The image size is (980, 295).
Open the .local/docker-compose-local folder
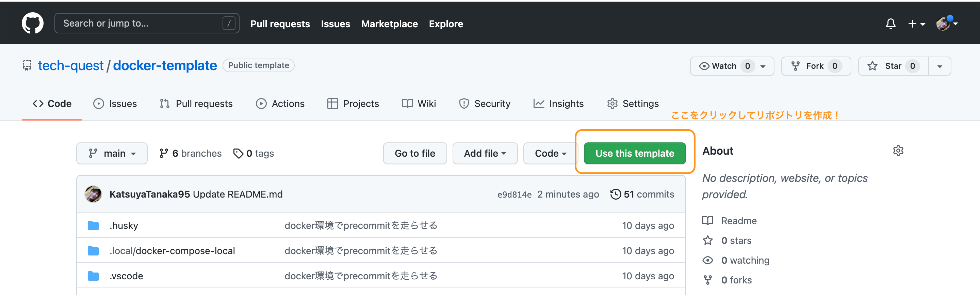tap(172, 250)
